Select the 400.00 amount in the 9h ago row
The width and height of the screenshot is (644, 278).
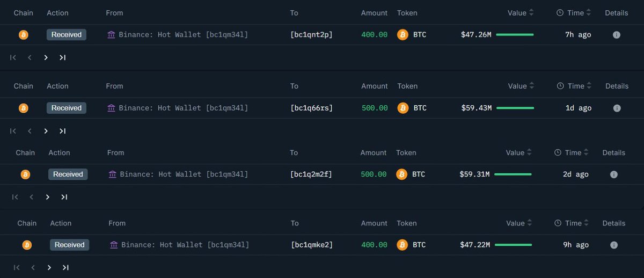[374, 245]
